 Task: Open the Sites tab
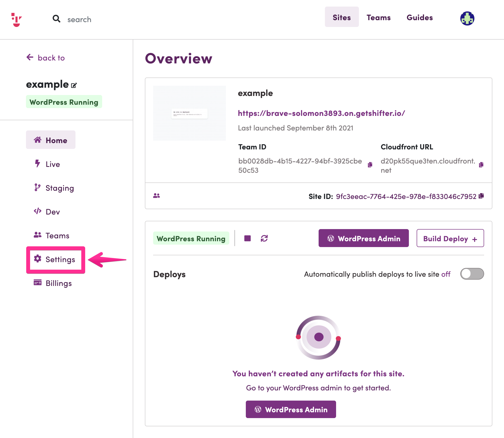(341, 17)
